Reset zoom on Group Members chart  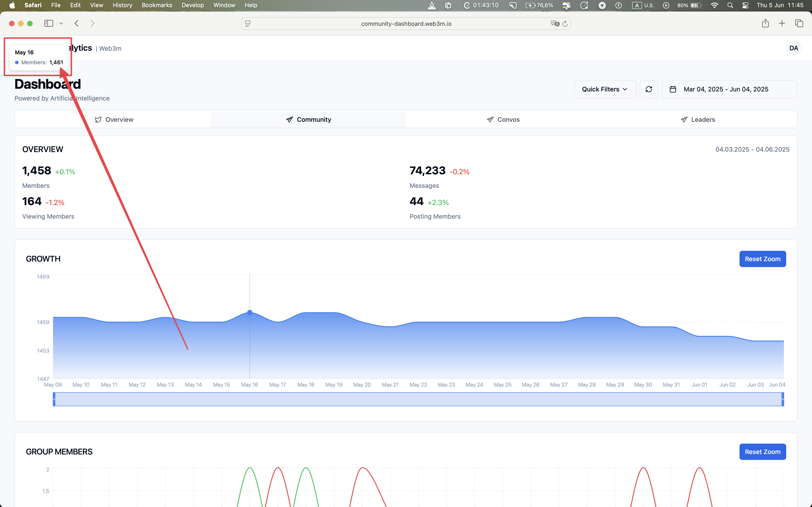tap(762, 452)
